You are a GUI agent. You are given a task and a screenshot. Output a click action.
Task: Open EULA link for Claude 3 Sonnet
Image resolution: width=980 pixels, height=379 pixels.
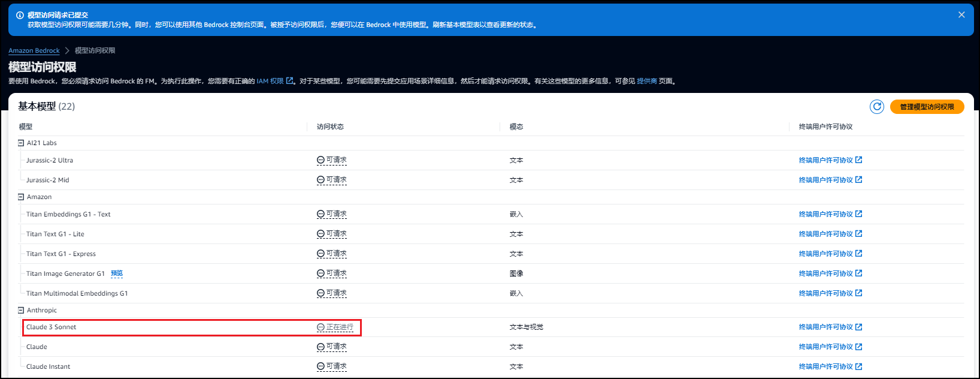(830, 327)
